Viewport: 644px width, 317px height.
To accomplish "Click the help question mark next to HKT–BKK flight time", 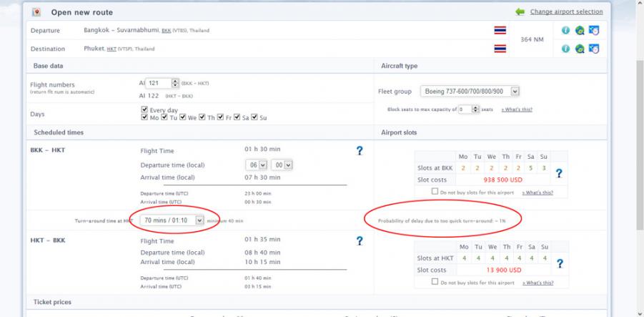I will tap(360, 241).
